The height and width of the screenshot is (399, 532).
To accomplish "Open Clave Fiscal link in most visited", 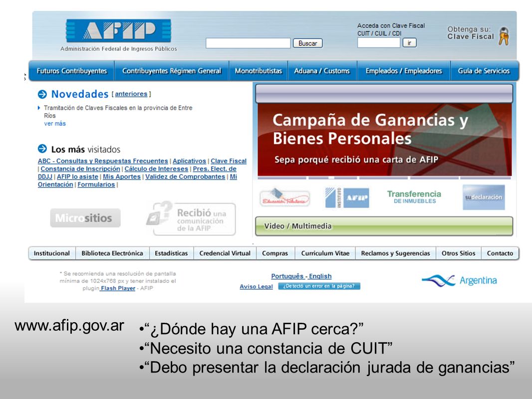I will [229, 161].
